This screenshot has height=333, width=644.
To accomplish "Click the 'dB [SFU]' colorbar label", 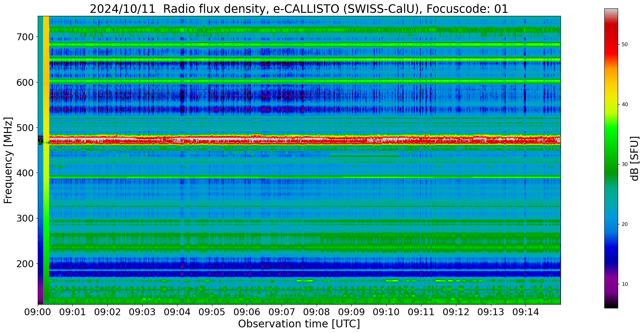I will click(x=635, y=159).
